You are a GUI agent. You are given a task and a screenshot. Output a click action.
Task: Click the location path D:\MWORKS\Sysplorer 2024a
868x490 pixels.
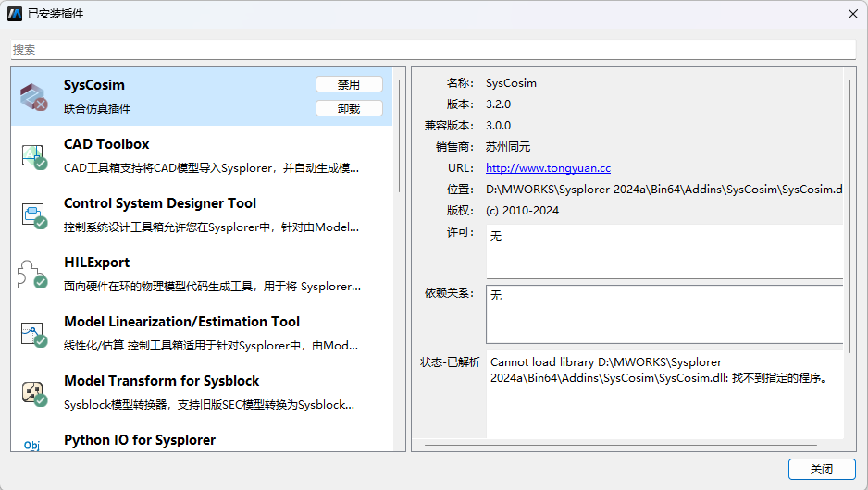[663, 190]
